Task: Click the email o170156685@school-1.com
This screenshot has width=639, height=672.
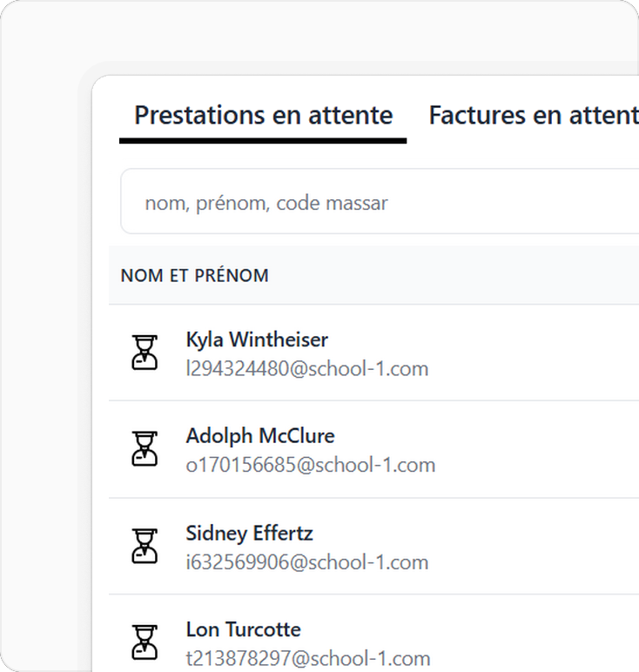Action: [310, 465]
